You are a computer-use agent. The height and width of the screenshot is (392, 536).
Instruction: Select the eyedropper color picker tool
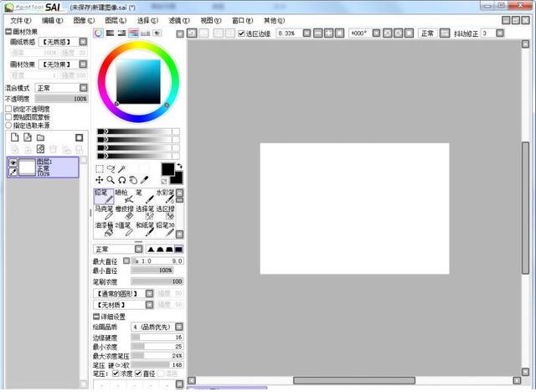point(144,180)
